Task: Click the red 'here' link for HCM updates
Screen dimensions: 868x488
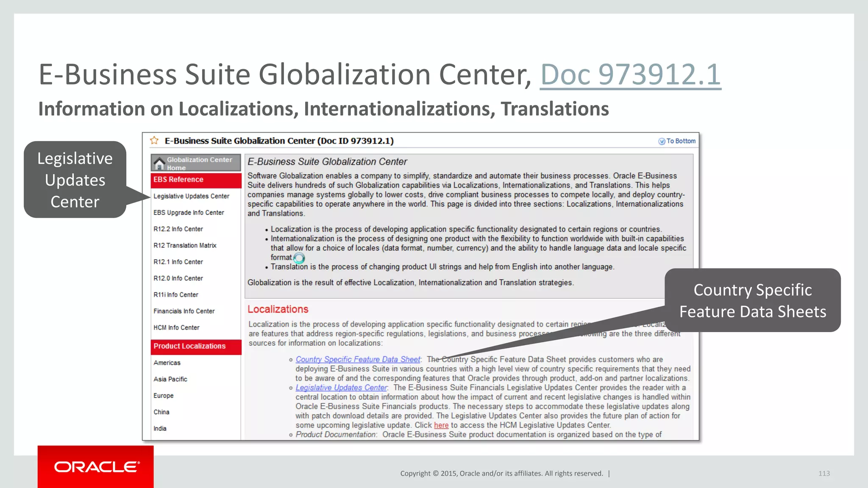Action: pyautogui.click(x=441, y=425)
